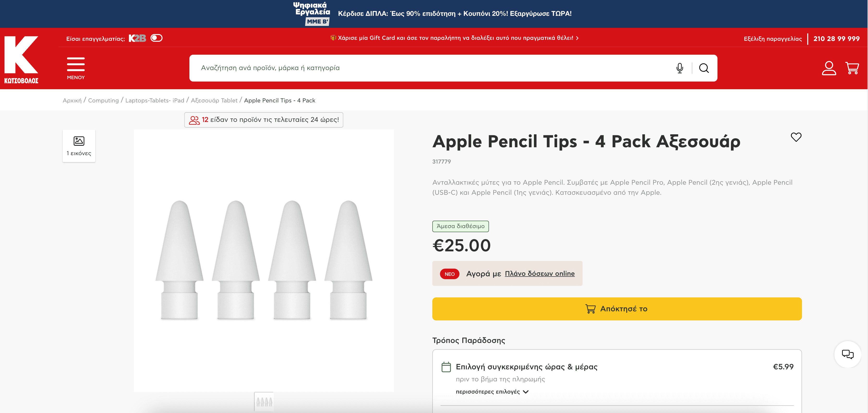Open the user account icon
Image resolution: width=868 pixels, height=413 pixels.
[829, 68]
